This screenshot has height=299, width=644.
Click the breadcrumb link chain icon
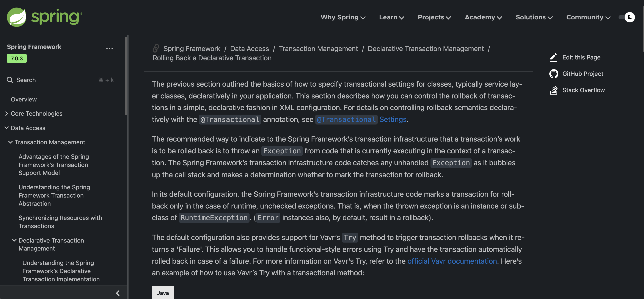point(156,48)
